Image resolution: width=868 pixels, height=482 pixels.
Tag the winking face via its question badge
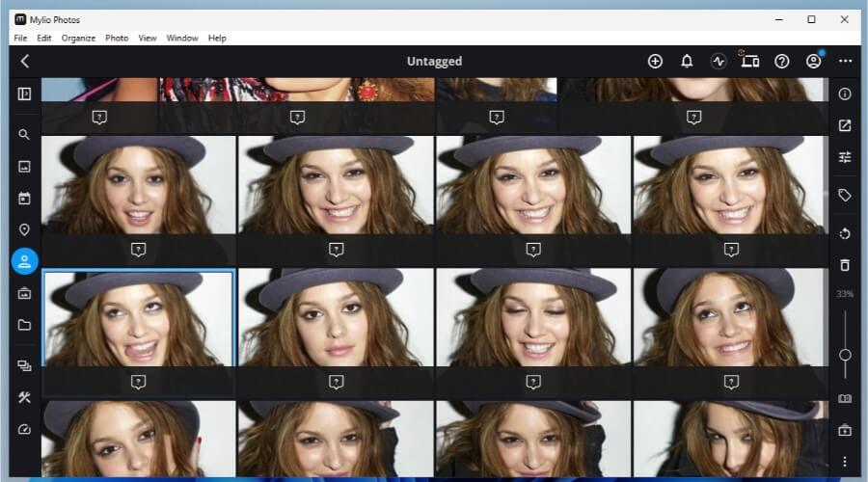point(533,382)
